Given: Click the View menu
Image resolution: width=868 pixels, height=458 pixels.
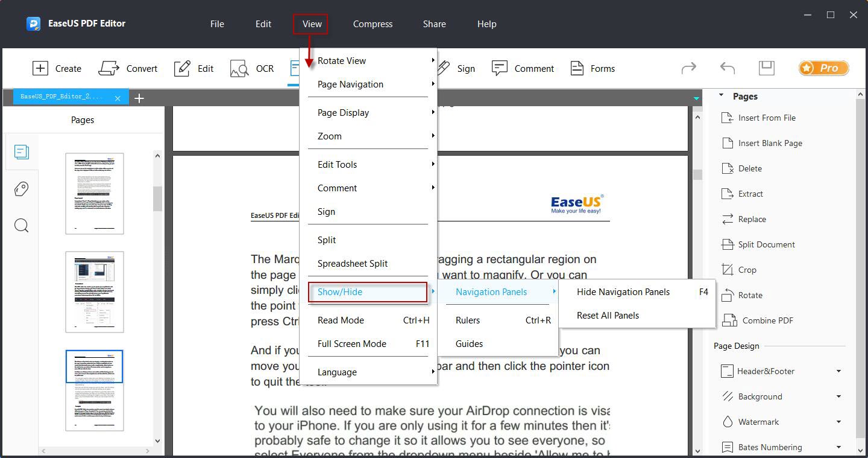Looking at the screenshot, I should [x=312, y=24].
